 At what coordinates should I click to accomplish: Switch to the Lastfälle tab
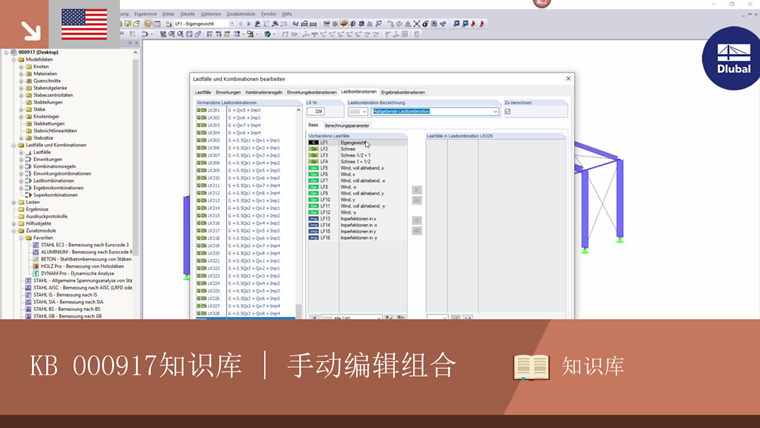click(203, 92)
